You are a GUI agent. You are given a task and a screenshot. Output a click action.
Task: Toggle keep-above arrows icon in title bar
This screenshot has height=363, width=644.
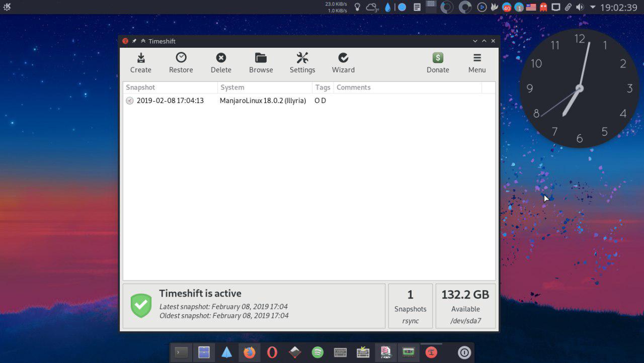tap(143, 41)
